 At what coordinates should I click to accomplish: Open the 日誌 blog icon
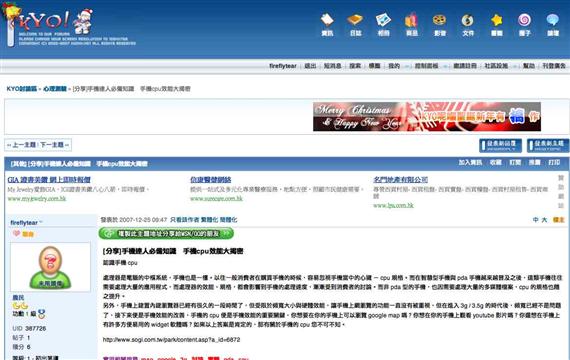pyautogui.click(x=355, y=25)
